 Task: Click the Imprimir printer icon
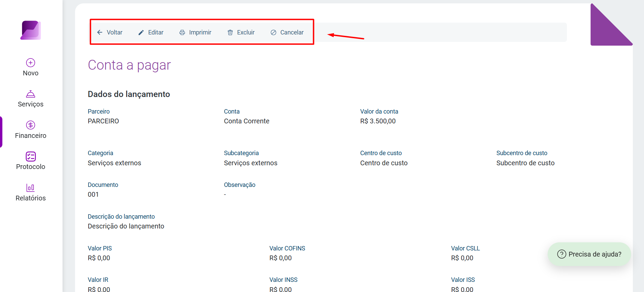point(182,32)
